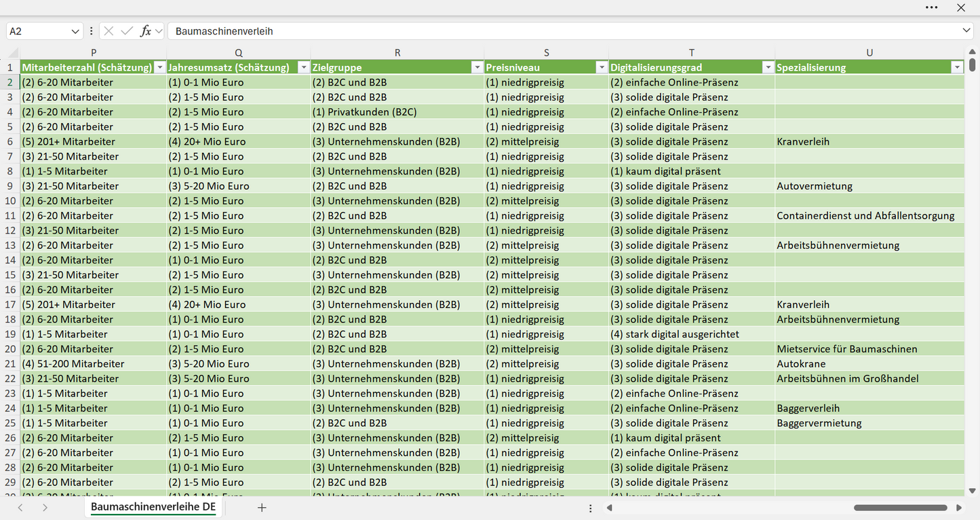
Task: Open filter dropdown for Zielgruppe column
Action: (477, 67)
